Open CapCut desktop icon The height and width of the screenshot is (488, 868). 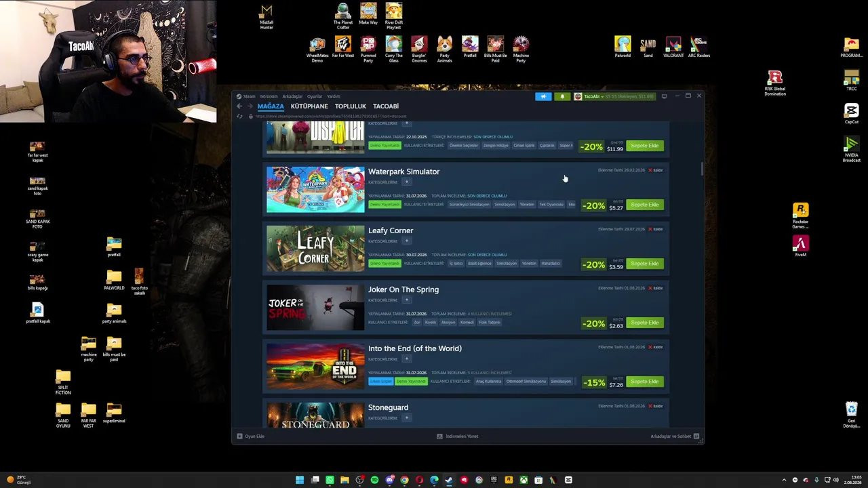852,113
